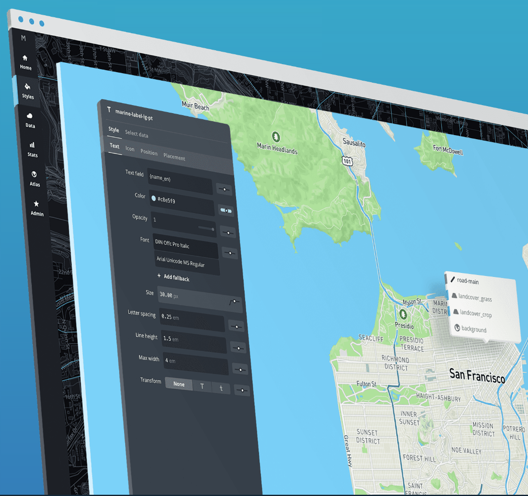This screenshot has width=528, height=496.
Task: Toggle the highlighted zoom function for Color
Action: tap(226, 211)
